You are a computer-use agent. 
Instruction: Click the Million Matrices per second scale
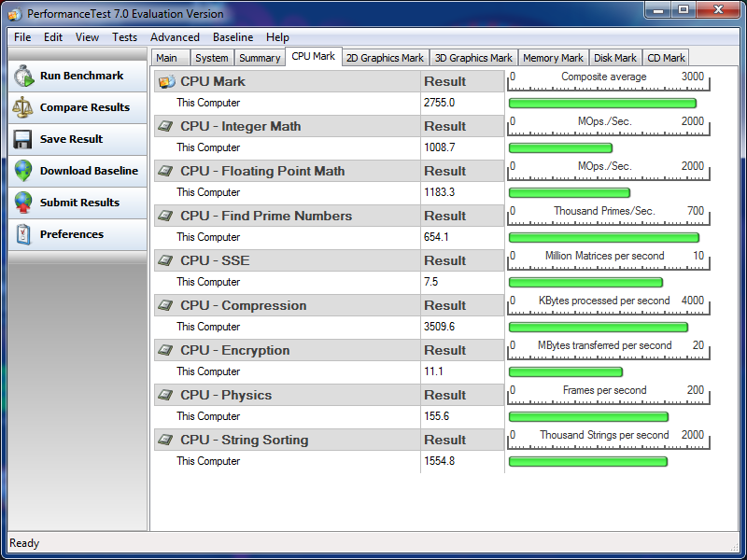point(609,260)
